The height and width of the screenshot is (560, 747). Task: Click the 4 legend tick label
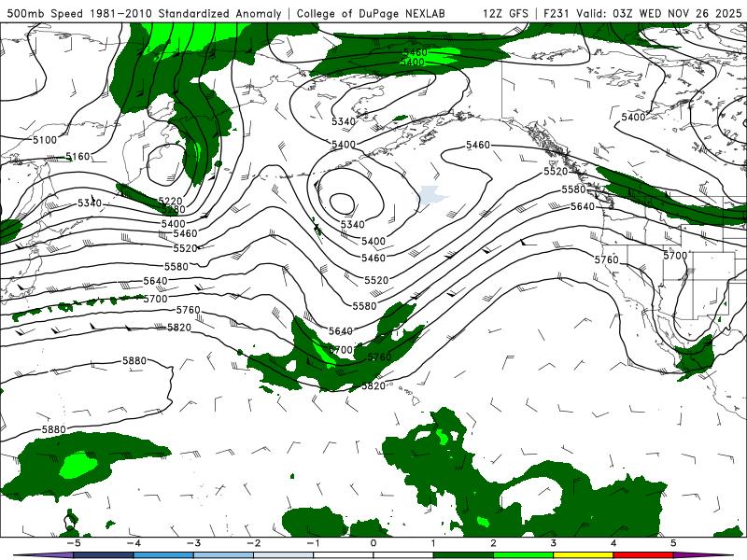coord(613,543)
